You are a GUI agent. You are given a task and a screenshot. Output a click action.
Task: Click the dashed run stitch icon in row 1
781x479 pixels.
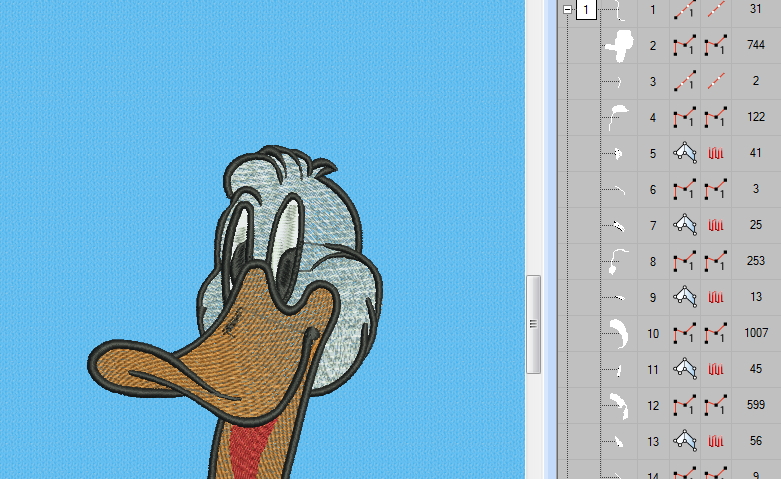click(x=716, y=9)
